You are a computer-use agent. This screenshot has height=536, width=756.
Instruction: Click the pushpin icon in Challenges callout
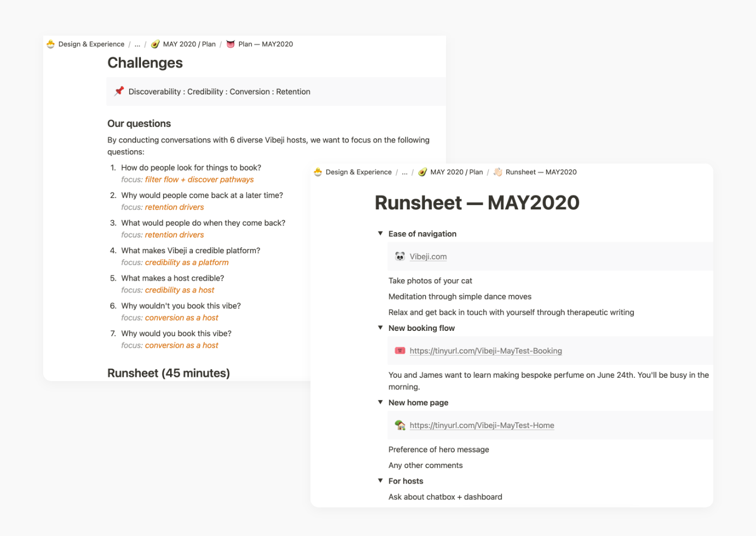119,91
